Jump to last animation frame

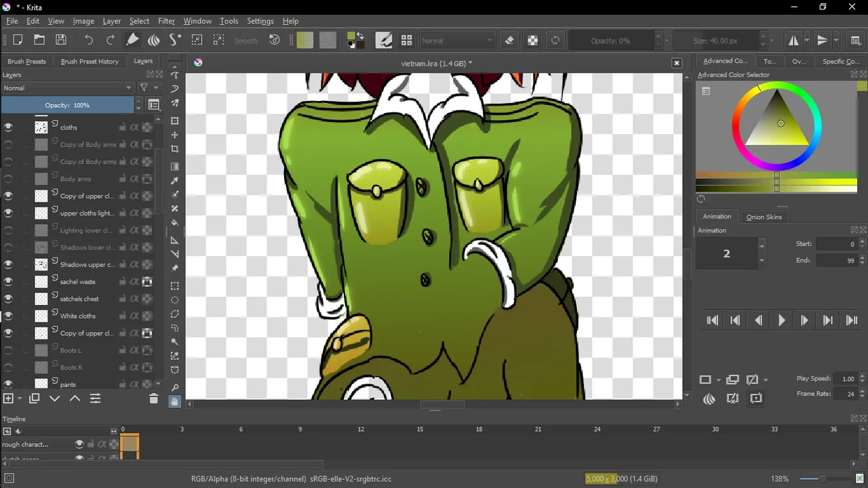click(852, 321)
